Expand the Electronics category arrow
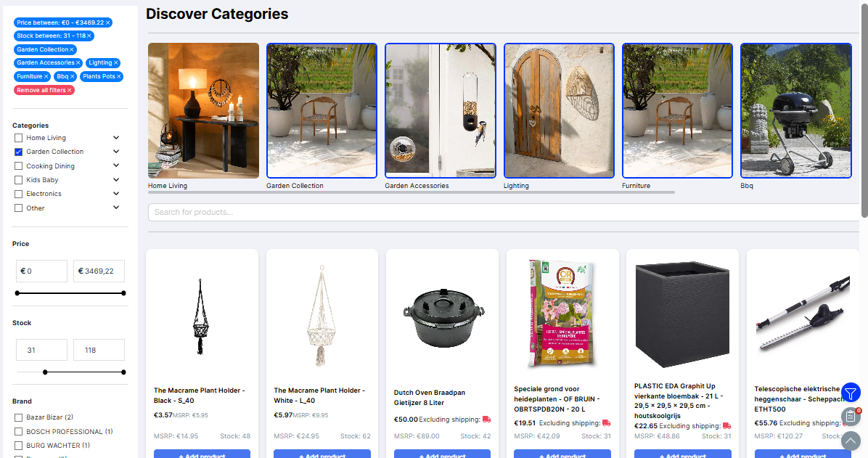This screenshot has height=458, width=868. click(x=116, y=193)
